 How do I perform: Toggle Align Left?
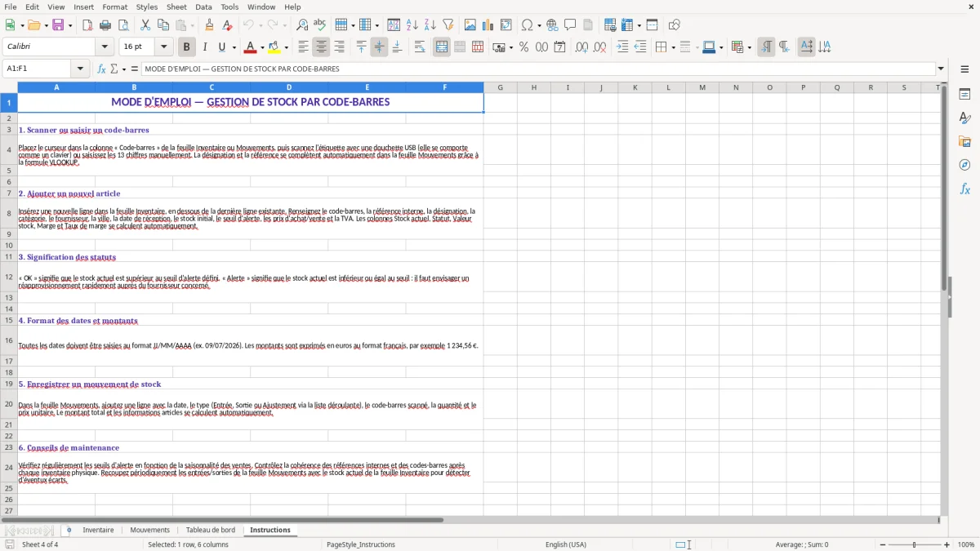point(303,47)
